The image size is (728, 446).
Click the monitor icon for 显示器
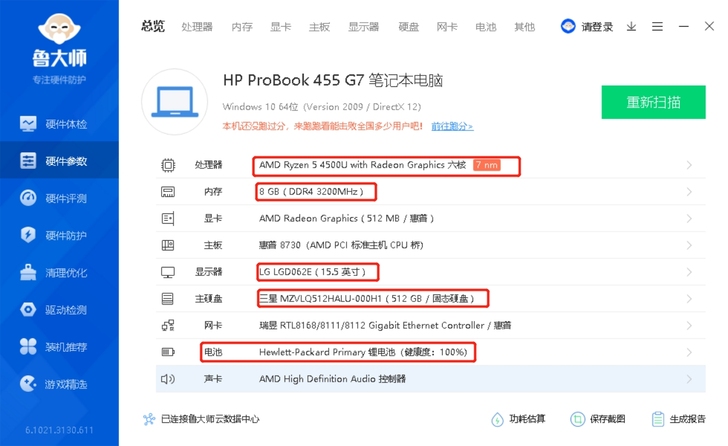pos(168,272)
